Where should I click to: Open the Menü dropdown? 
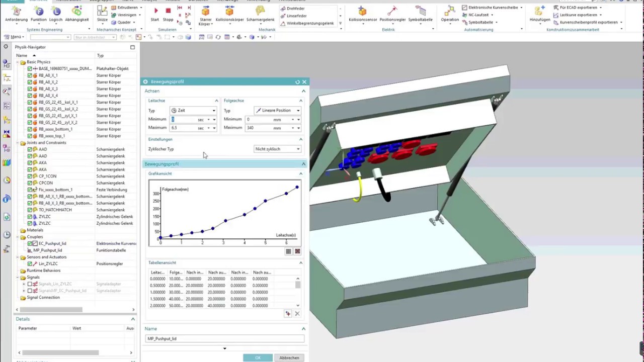(x=14, y=37)
